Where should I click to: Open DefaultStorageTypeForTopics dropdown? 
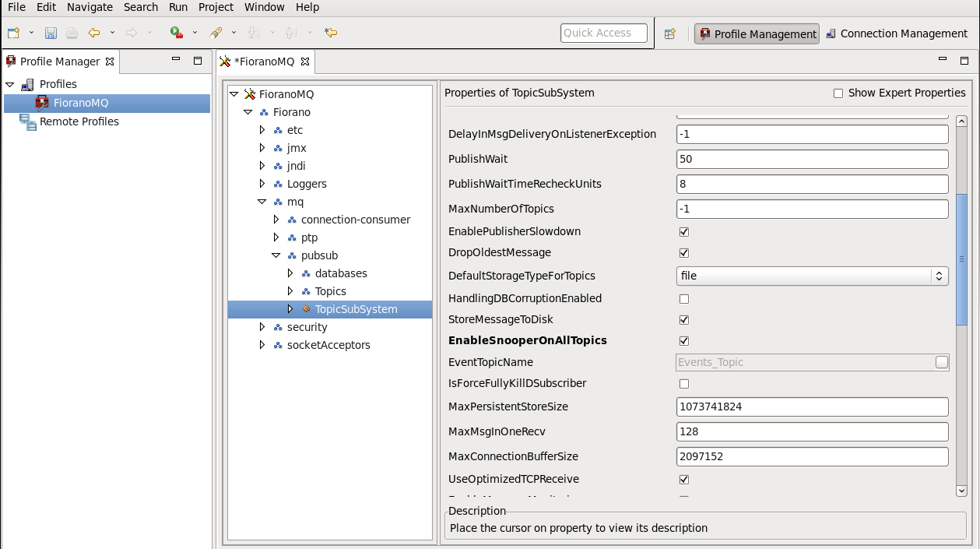(813, 276)
